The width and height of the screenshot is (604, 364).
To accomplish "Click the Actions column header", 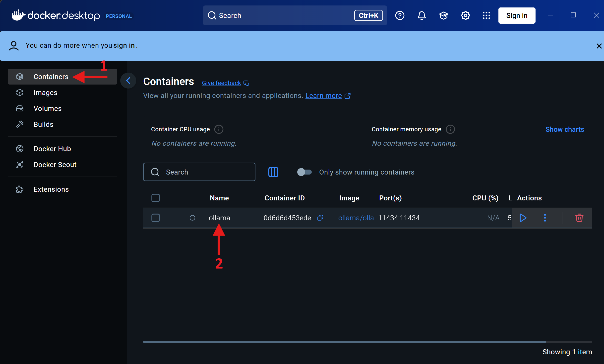I will [529, 198].
